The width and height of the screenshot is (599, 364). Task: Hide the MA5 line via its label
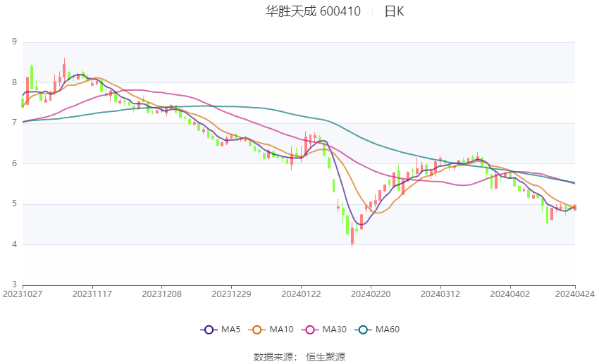[x=230, y=330]
